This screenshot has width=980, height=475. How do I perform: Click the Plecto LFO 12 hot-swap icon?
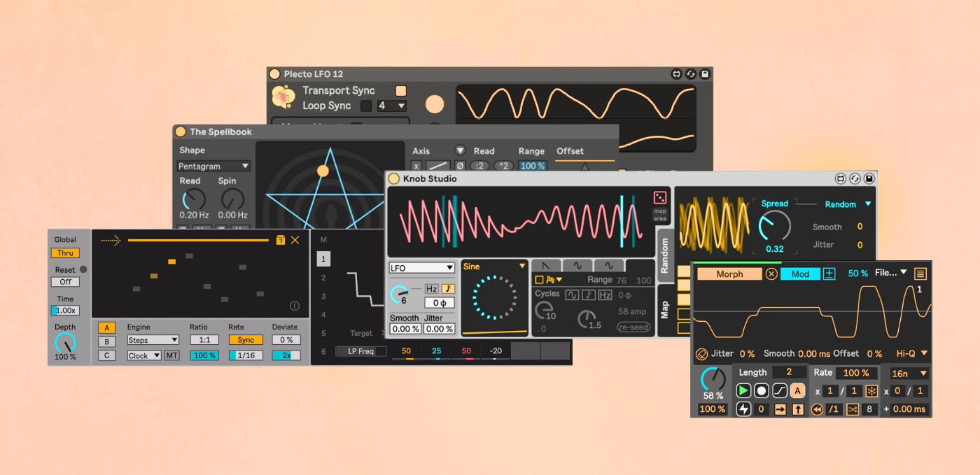(x=691, y=74)
